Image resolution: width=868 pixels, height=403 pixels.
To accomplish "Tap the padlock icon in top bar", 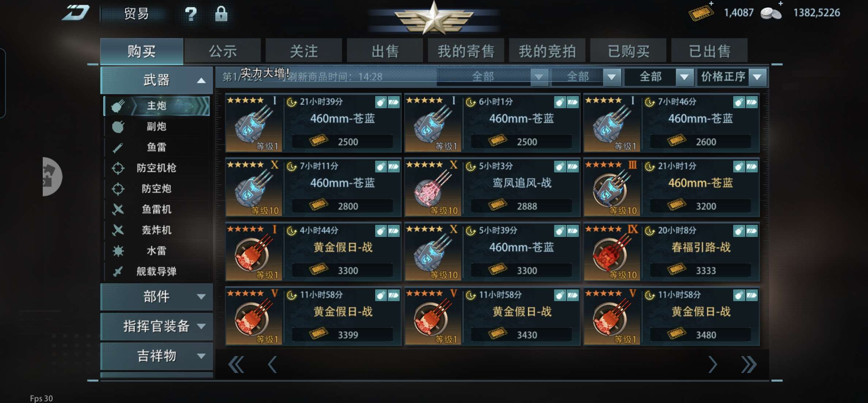I will (221, 14).
